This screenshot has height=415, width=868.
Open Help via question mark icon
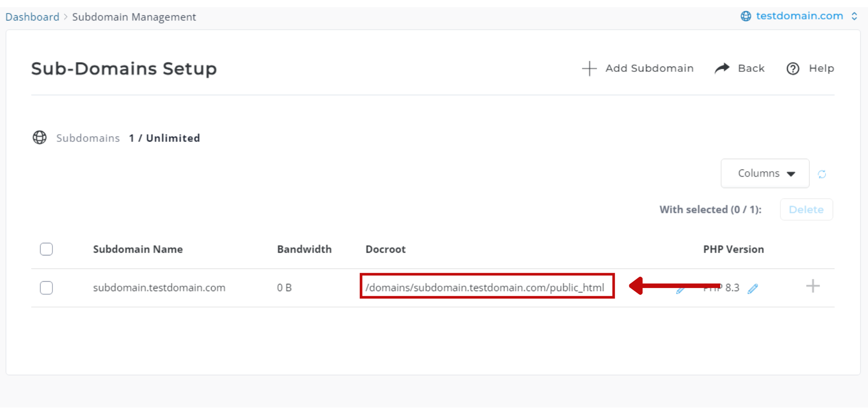pyautogui.click(x=793, y=69)
